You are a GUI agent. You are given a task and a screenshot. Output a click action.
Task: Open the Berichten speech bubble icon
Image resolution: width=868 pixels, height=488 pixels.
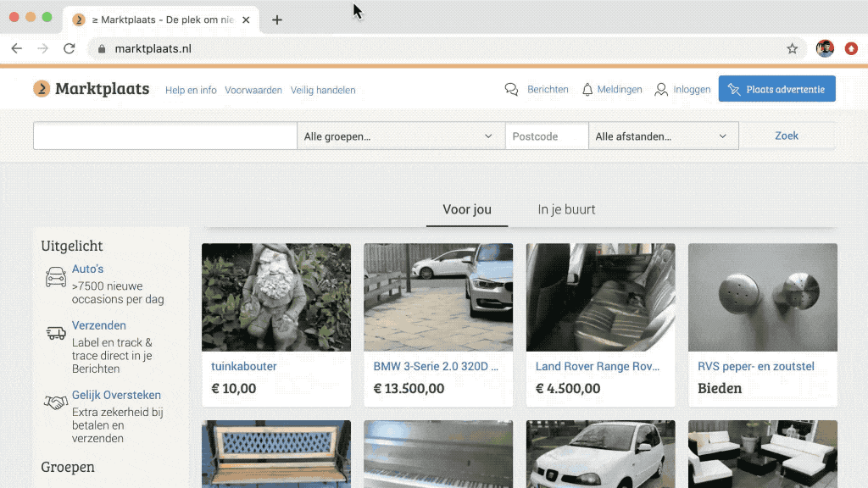511,89
